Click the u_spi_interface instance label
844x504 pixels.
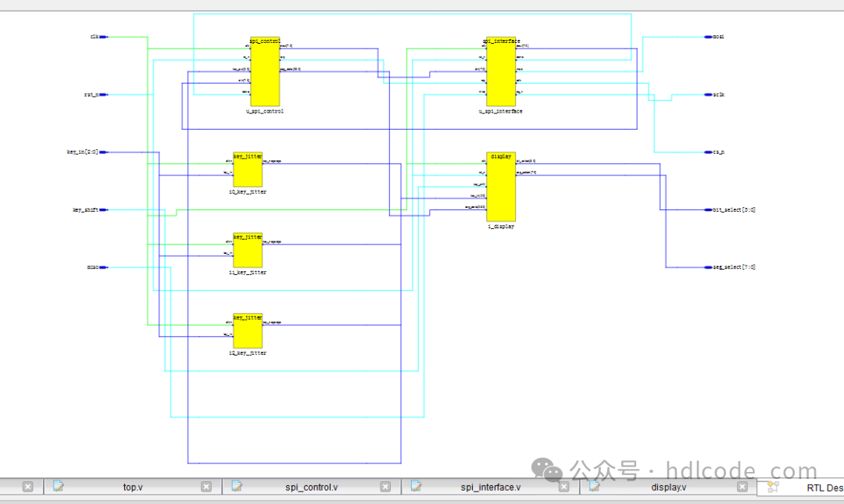(x=501, y=112)
